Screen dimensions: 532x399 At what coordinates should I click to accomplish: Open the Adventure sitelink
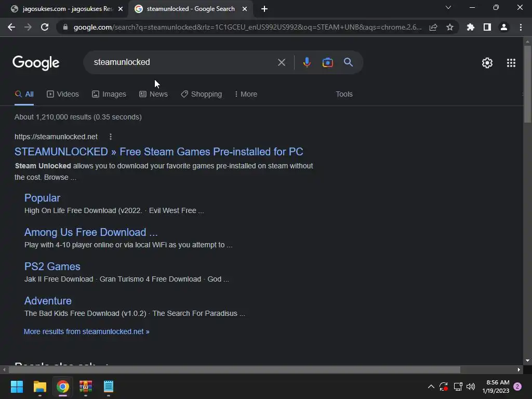(48, 301)
